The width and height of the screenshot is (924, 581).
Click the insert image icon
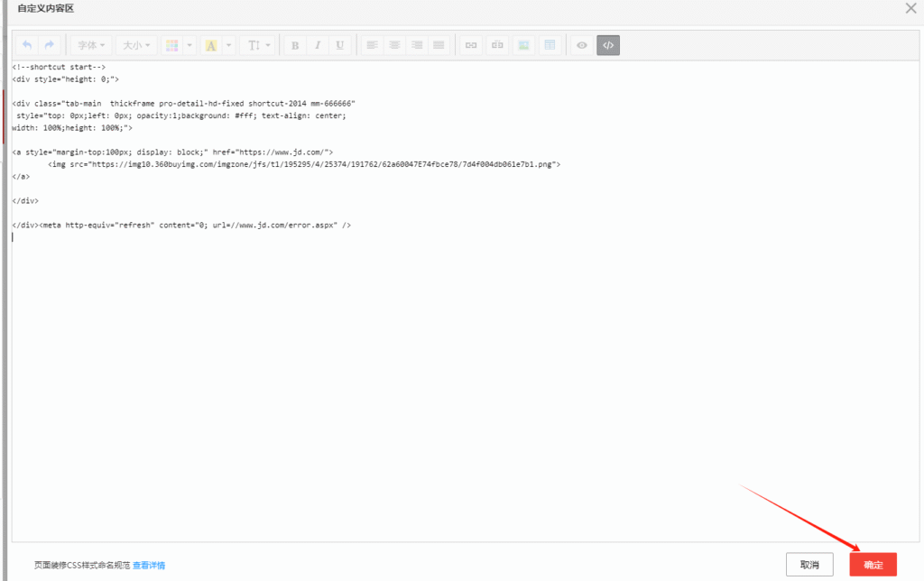(523, 45)
